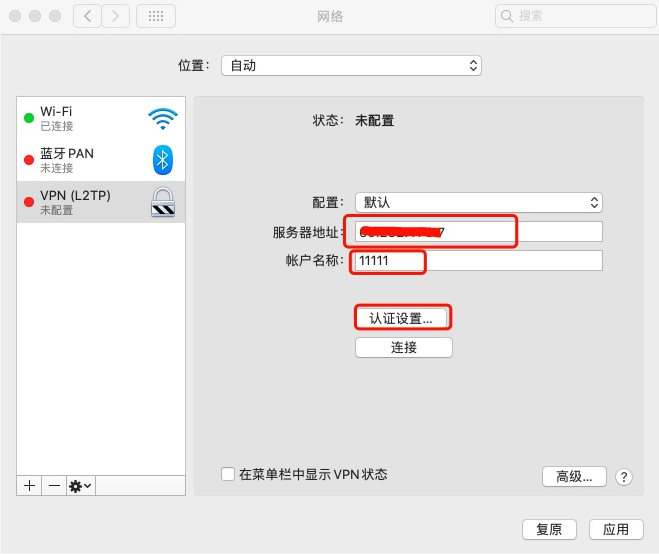This screenshot has height=554, width=659.
Task: Click the server address field
Action: pos(479,232)
